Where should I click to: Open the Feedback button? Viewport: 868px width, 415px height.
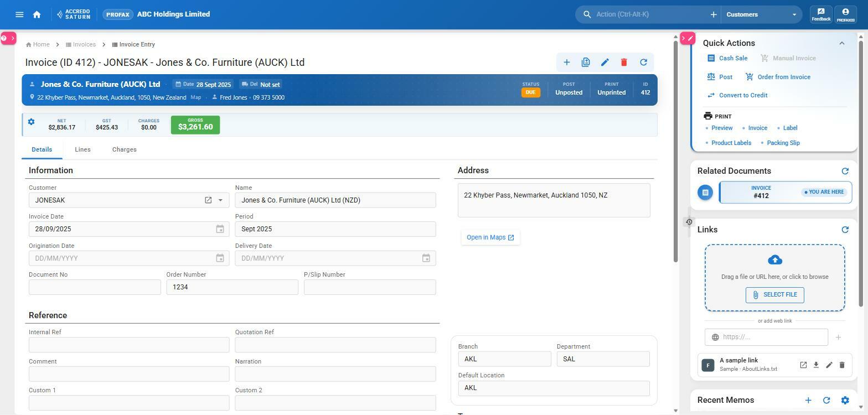(821, 14)
